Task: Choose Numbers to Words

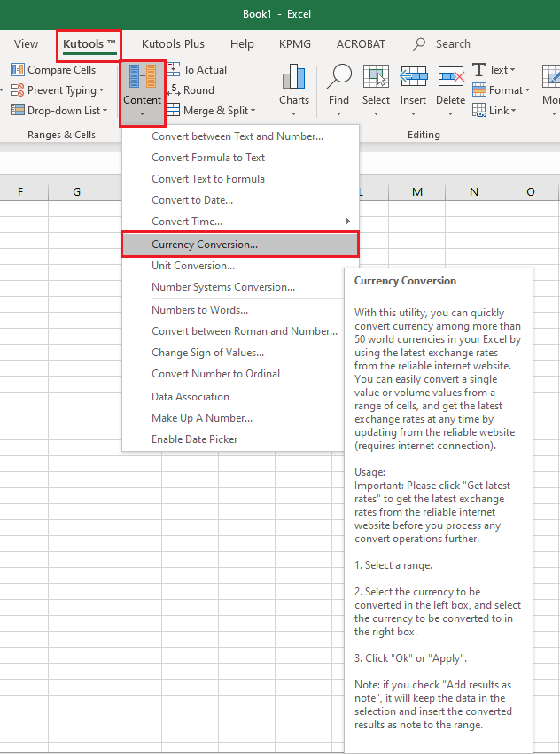Action: tap(233, 310)
